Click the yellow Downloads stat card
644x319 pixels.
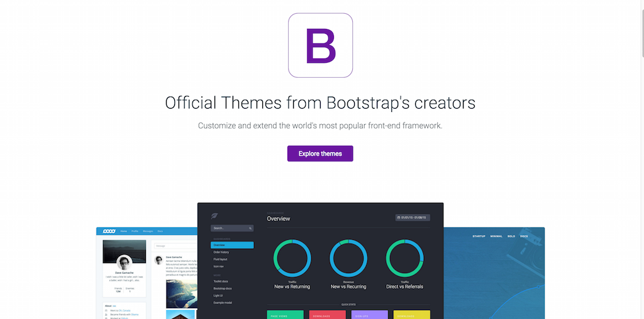(x=412, y=315)
